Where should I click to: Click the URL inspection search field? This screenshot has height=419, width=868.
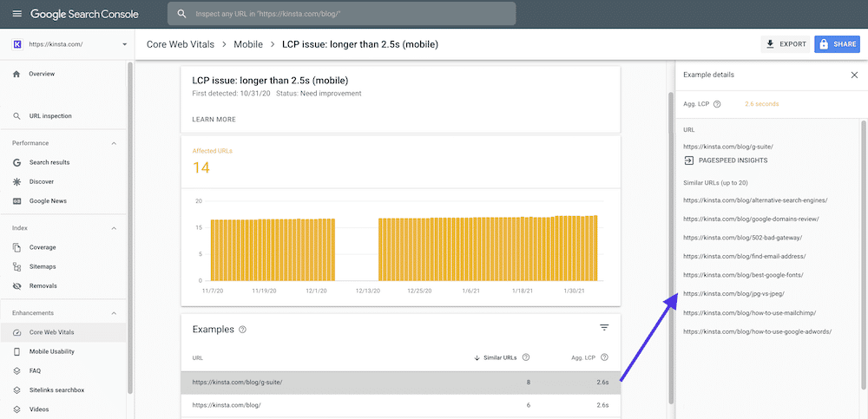[343, 14]
